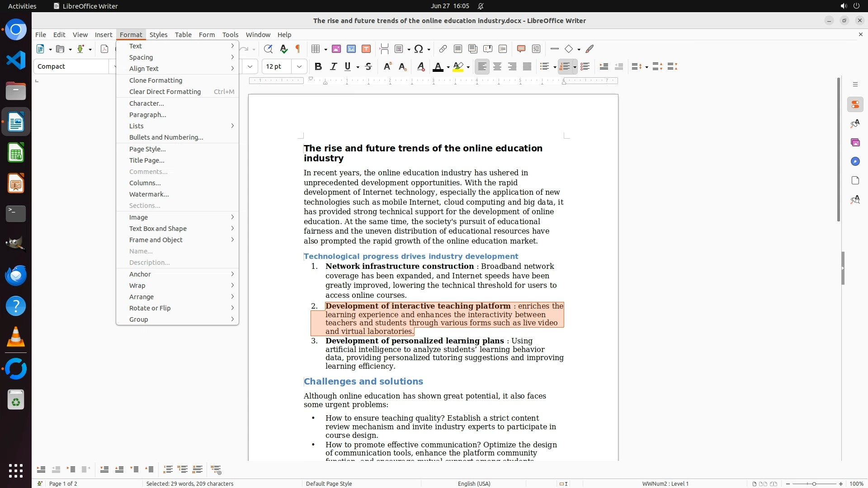Image resolution: width=868 pixels, height=488 pixels.
Task: Open highlighting color dropdown arrow
Action: 468,67
